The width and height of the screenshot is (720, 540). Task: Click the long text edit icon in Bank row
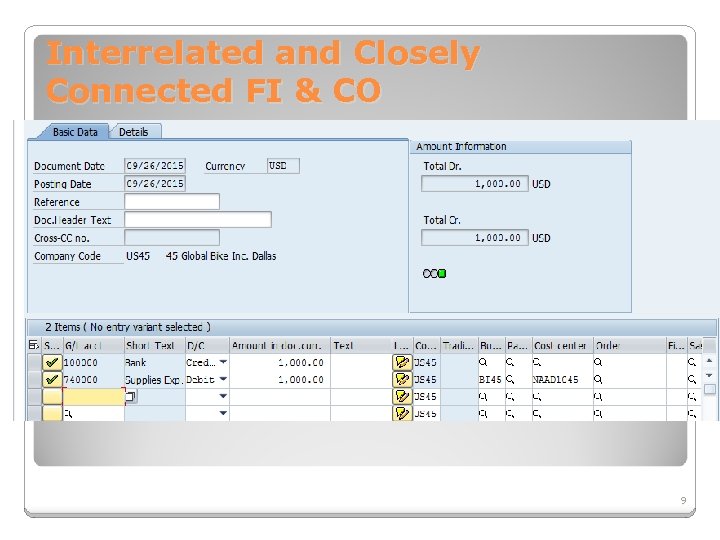(x=402, y=362)
